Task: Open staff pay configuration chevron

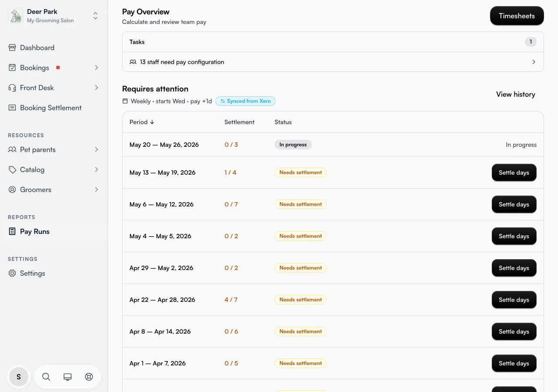Action: point(534,62)
